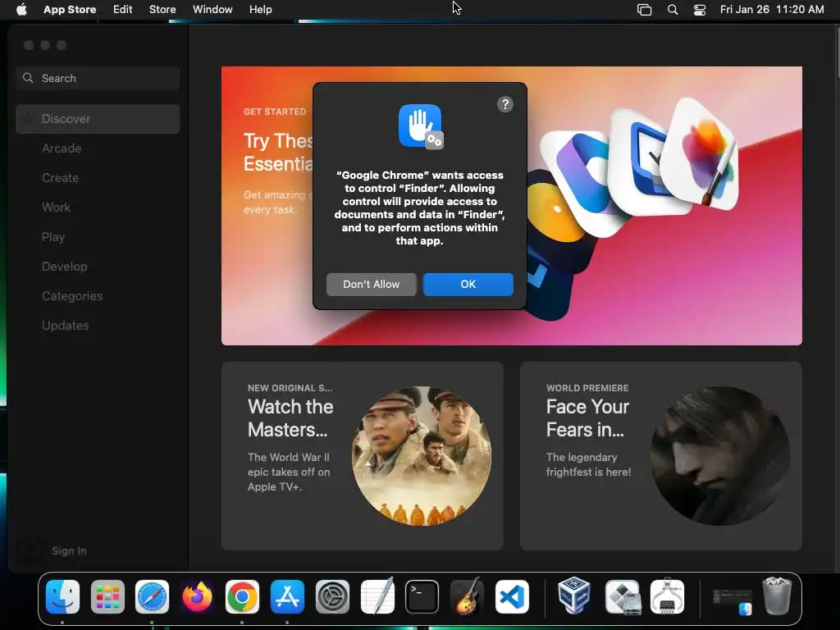Click the date and time in menu bar
Image resolution: width=840 pixels, height=630 pixels.
[772, 9]
